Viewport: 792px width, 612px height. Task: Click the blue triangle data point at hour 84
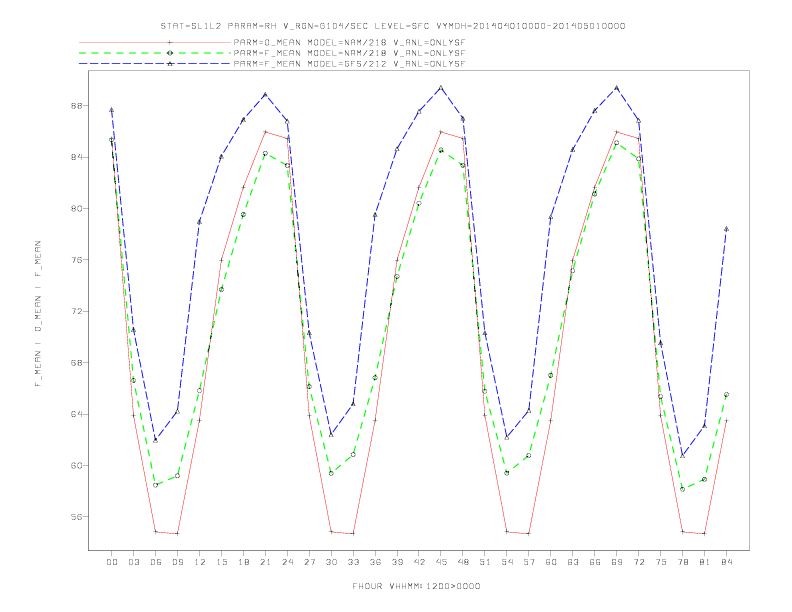pos(726,229)
